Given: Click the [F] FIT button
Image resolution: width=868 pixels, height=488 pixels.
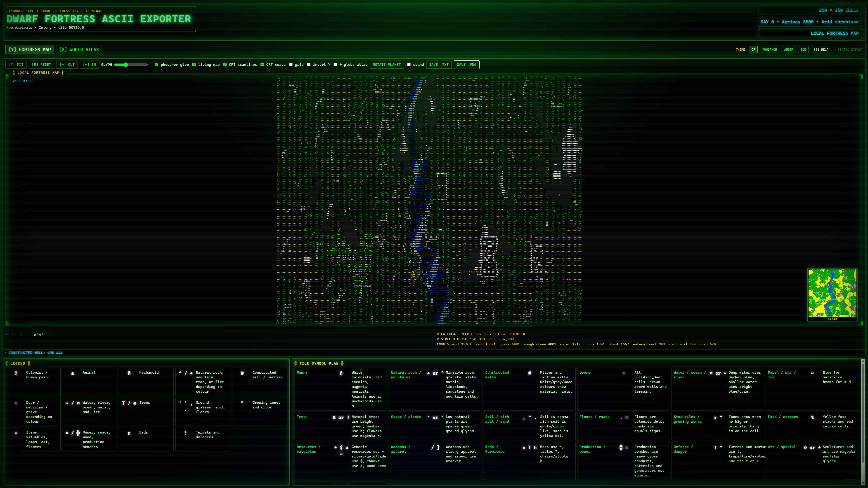Looking at the screenshot, I should point(16,65).
